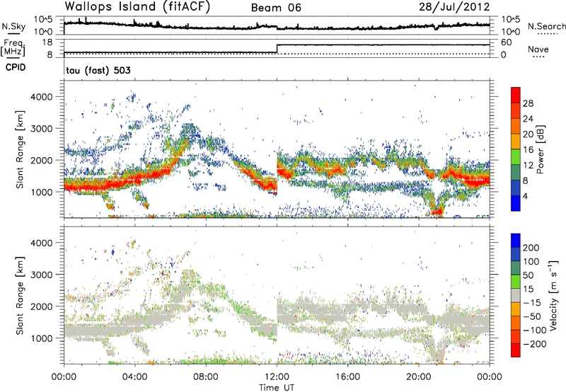Click "3000" on the velocity panel axis
Screen dimensions: 566x392
coord(41,275)
